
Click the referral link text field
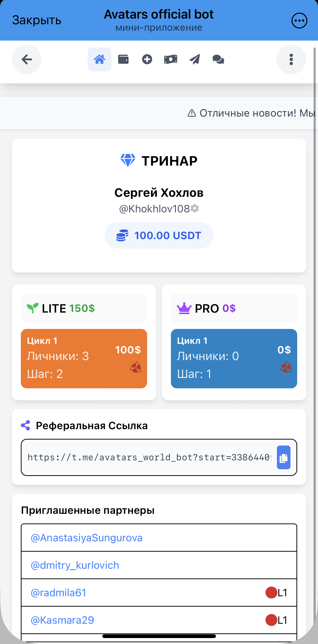coord(149,457)
